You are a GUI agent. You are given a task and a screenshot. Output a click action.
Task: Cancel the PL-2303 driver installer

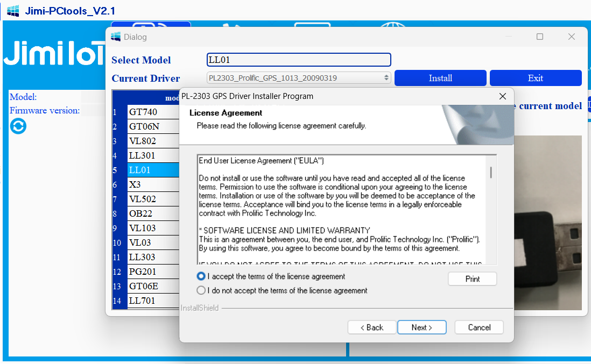pyautogui.click(x=479, y=327)
